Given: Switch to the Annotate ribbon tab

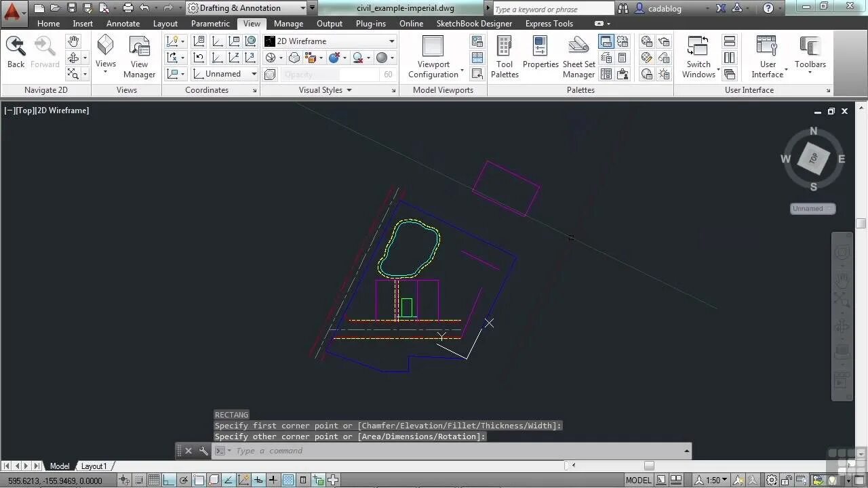Looking at the screenshot, I should [x=123, y=23].
